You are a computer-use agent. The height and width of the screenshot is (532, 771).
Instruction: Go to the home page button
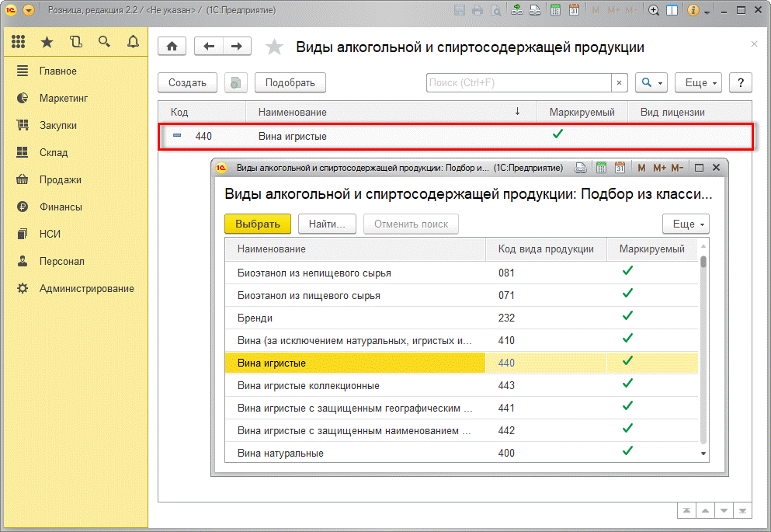point(172,47)
